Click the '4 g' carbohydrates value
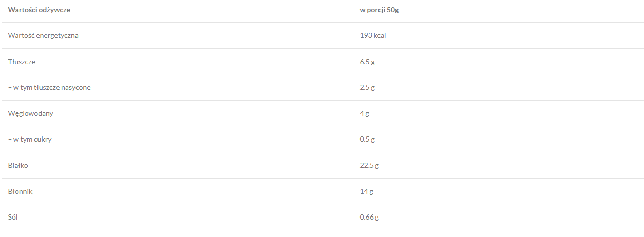The image size is (644, 237). [x=364, y=113]
